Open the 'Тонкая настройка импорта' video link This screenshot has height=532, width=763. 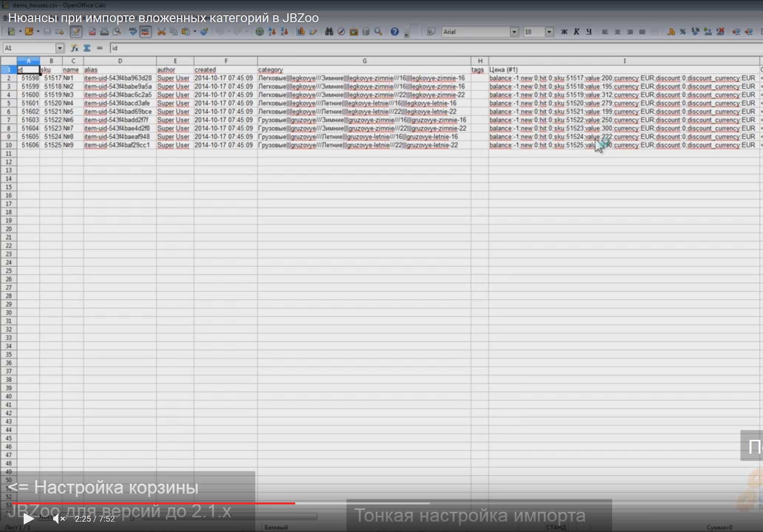470,516
